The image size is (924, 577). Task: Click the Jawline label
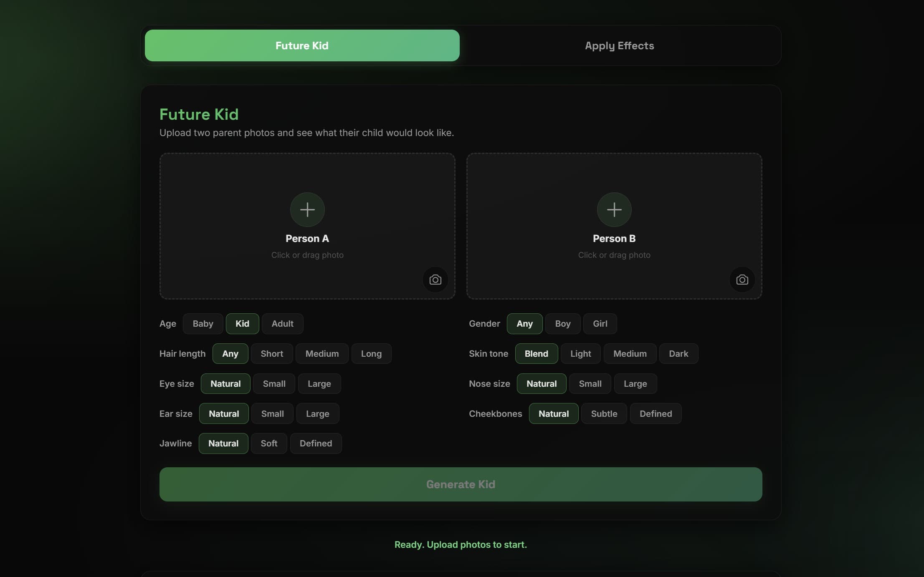click(x=175, y=443)
